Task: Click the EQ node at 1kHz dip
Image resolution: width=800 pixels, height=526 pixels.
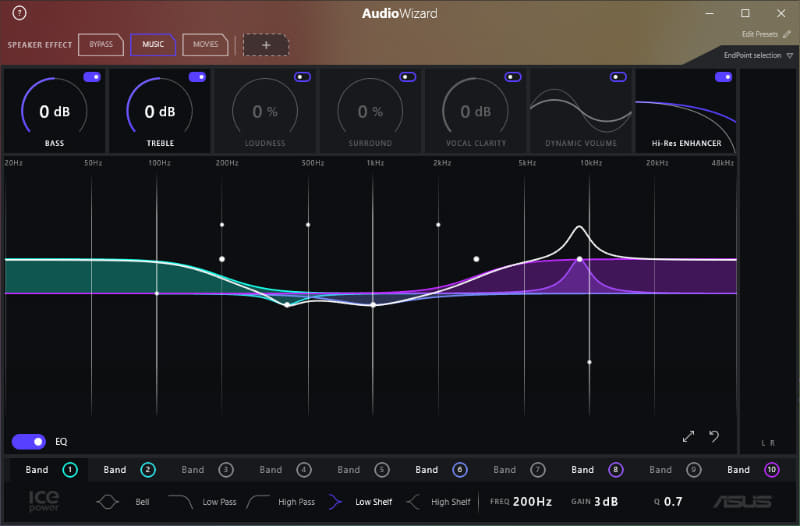Action: click(373, 305)
